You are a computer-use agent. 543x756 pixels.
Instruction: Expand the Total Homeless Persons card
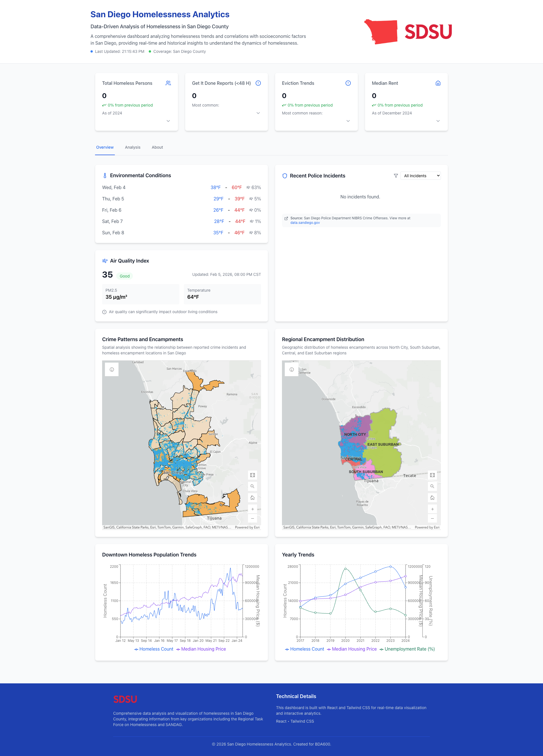coord(168,121)
